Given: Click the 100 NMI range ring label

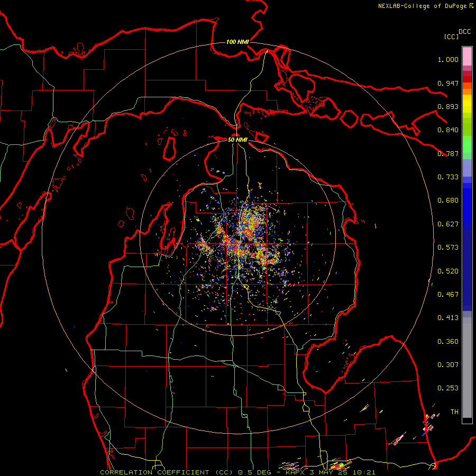Looking at the screenshot, I should tap(237, 42).
